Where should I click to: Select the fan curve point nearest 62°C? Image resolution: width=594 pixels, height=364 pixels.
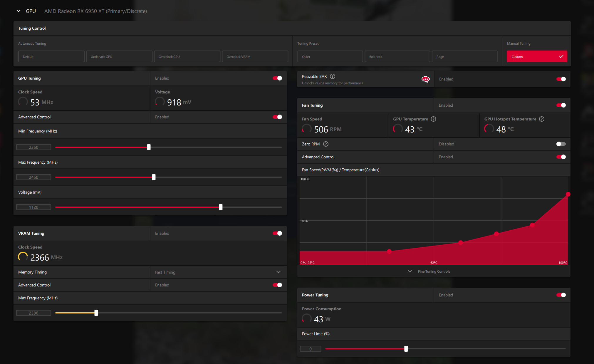click(x=461, y=243)
